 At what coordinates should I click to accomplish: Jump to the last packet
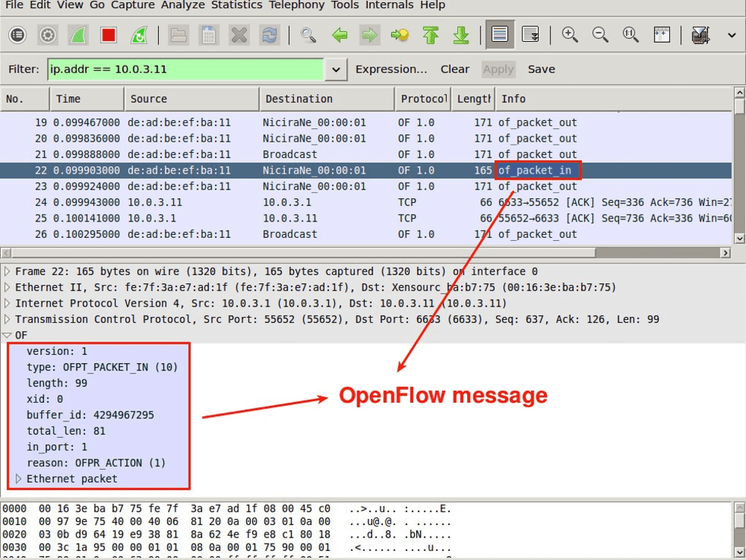pos(461,34)
